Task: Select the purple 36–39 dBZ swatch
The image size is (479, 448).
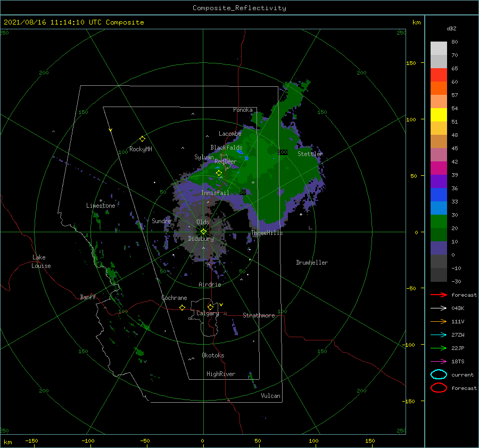Action: pos(439,182)
